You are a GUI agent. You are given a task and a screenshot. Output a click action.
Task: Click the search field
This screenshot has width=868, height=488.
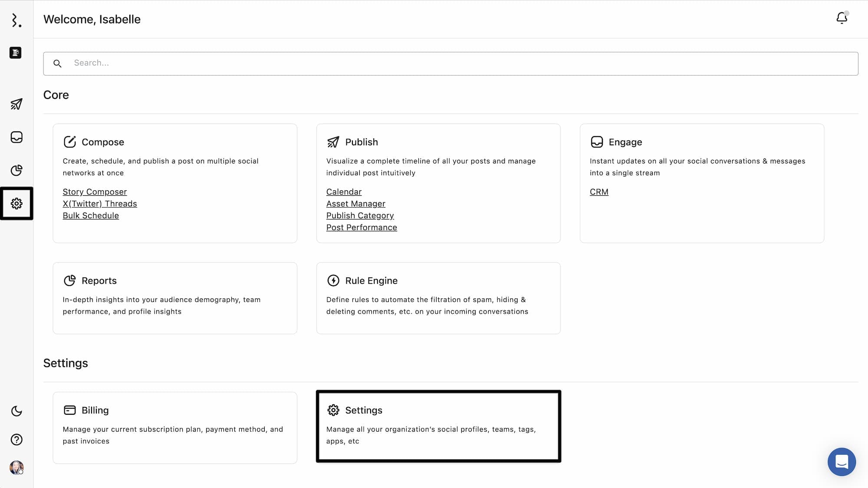click(450, 63)
